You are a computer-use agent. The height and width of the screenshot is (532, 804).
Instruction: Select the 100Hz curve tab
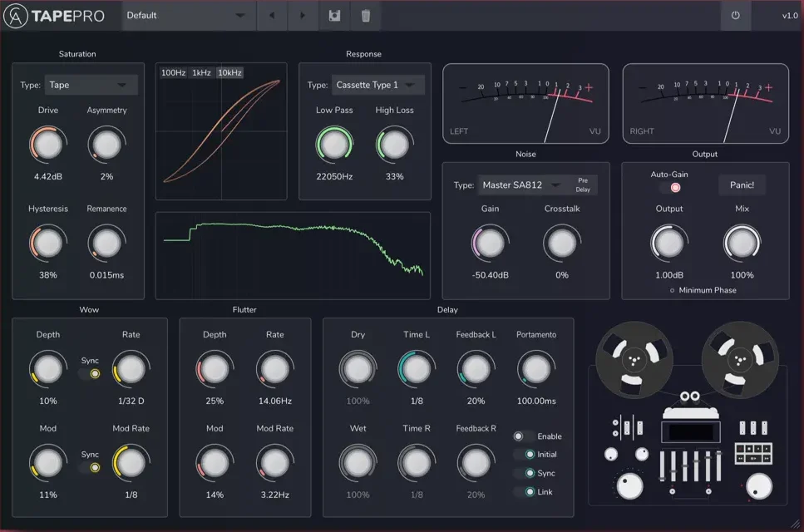(173, 73)
